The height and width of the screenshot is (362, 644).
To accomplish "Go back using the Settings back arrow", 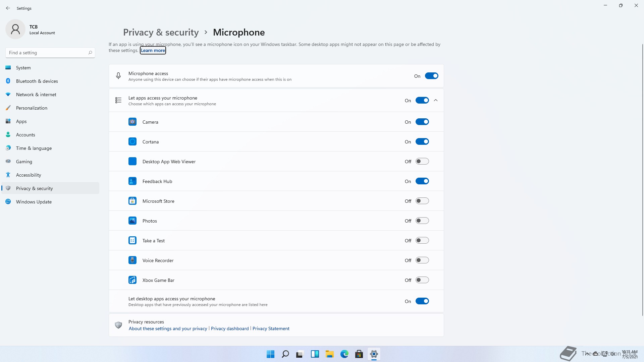I will point(8,8).
